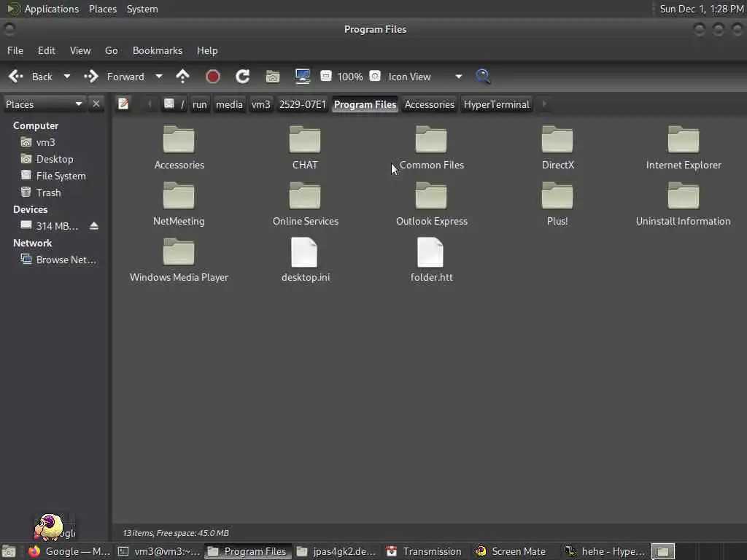Select the Outlook Express folder
The width and height of the screenshot is (747, 560).
pos(431,204)
